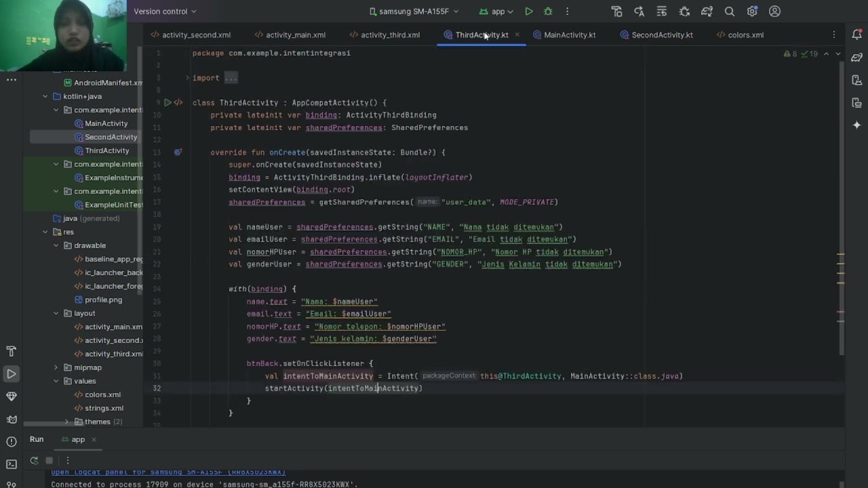Open IDE settings gear icon

tap(752, 12)
